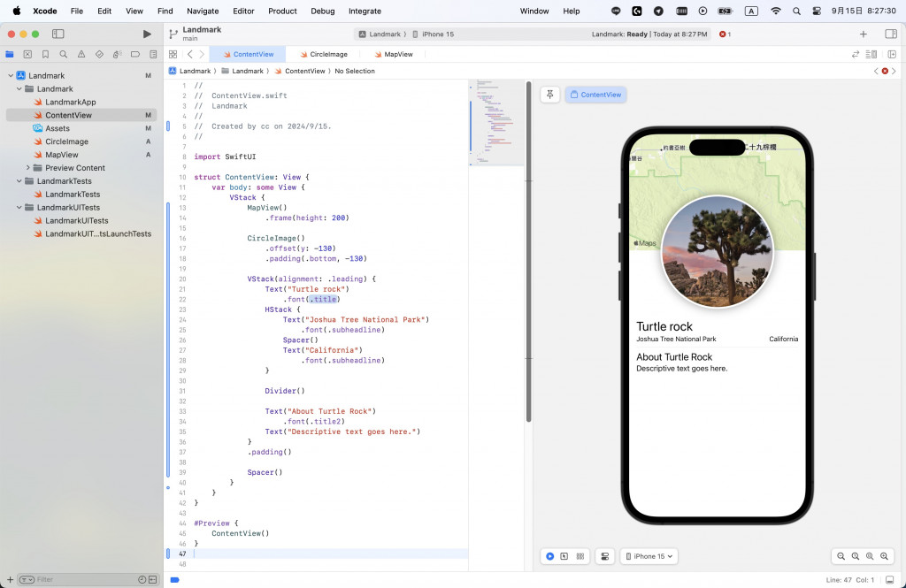906x588 pixels.
Task: Open the Library with the plus button
Action: (x=864, y=34)
